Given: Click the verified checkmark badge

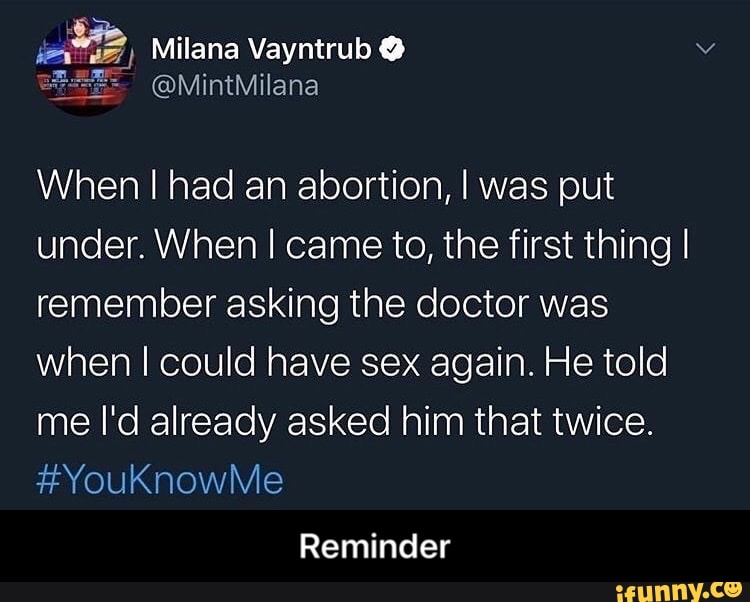Looking at the screenshot, I should pyautogui.click(x=393, y=50).
